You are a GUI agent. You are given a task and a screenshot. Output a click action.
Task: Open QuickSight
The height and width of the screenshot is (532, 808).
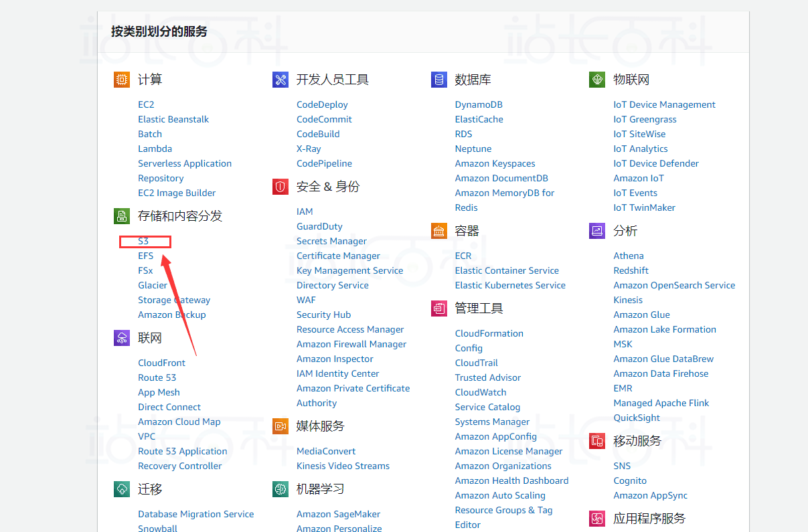[637, 418]
